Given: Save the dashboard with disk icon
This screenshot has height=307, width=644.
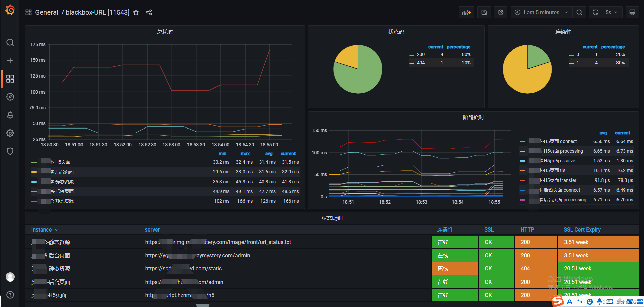Looking at the screenshot, I should click(x=484, y=13).
